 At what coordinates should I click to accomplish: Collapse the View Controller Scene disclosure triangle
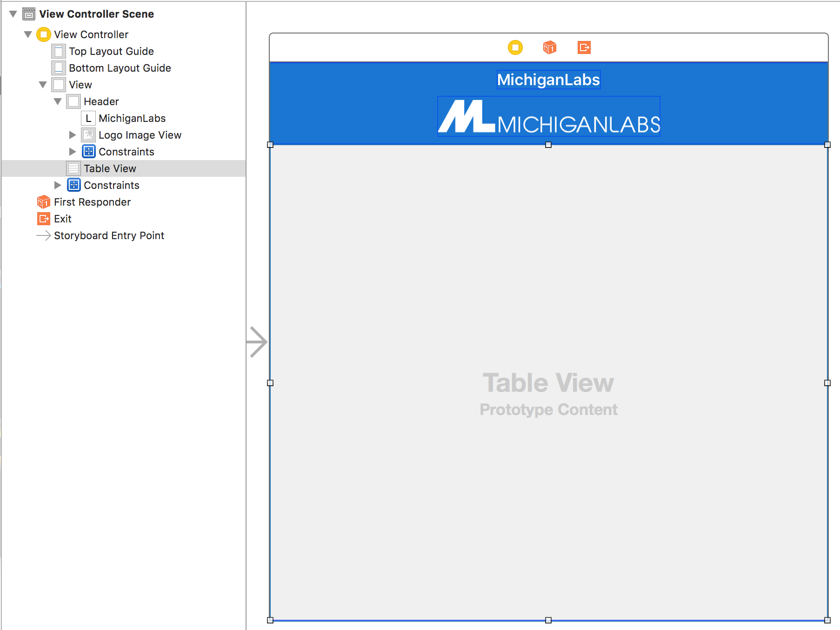click(13, 14)
